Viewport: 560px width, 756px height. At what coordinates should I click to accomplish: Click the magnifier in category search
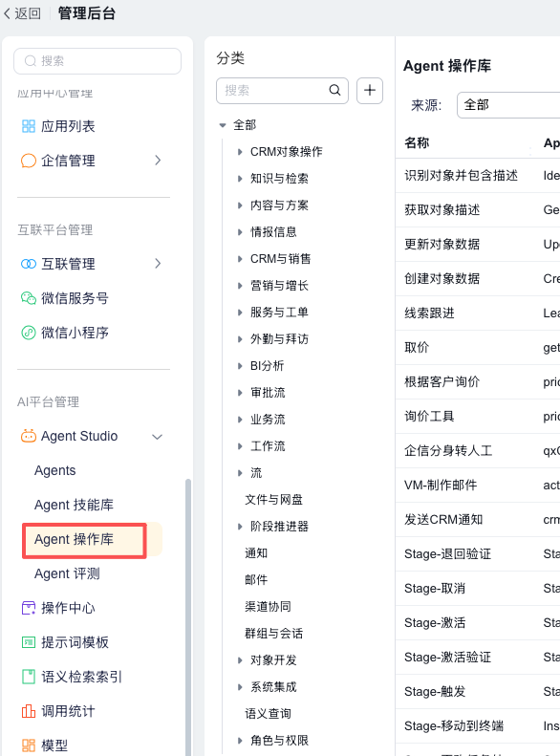[334, 90]
